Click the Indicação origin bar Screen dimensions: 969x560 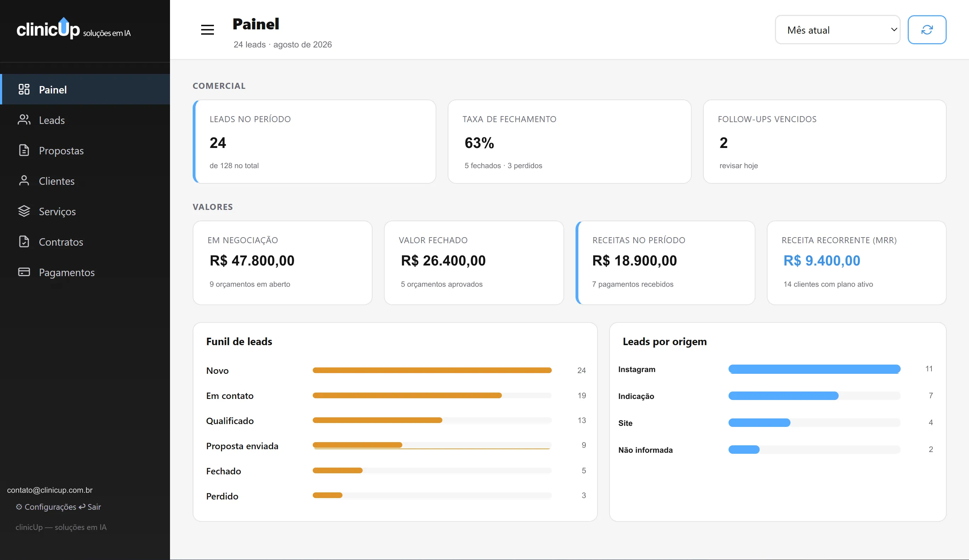click(814, 395)
